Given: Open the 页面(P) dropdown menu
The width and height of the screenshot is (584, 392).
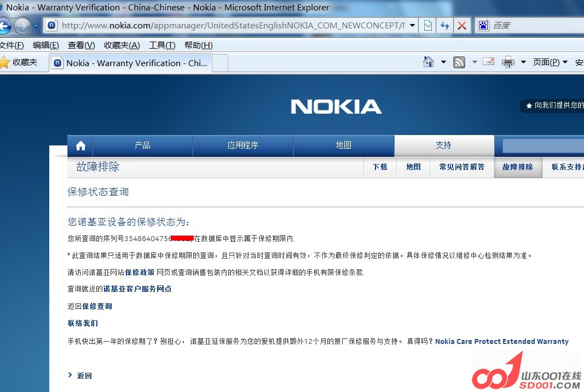Looking at the screenshot, I should pos(550,62).
